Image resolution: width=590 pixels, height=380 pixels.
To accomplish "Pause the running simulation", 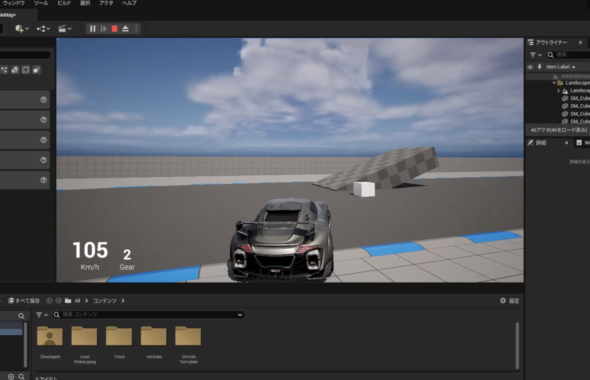I will (x=93, y=29).
